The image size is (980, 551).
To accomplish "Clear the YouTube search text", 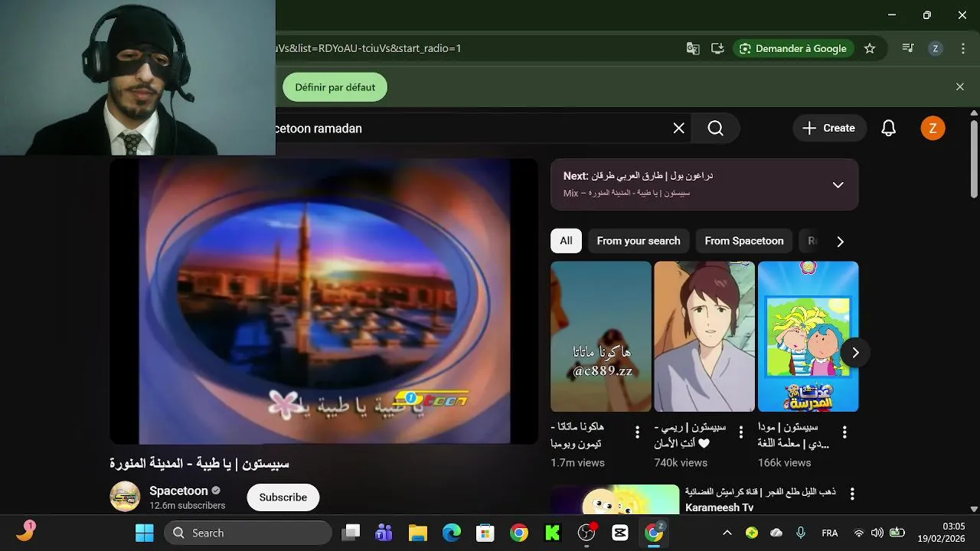I will (678, 129).
